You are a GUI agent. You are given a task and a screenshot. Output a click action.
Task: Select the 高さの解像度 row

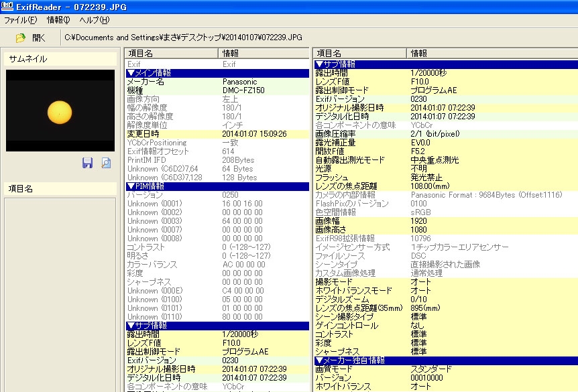pyautogui.click(x=217, y=117)
